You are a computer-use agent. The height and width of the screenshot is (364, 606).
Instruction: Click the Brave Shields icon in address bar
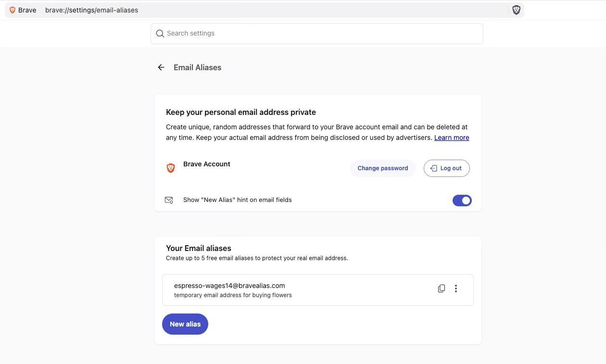516,10
